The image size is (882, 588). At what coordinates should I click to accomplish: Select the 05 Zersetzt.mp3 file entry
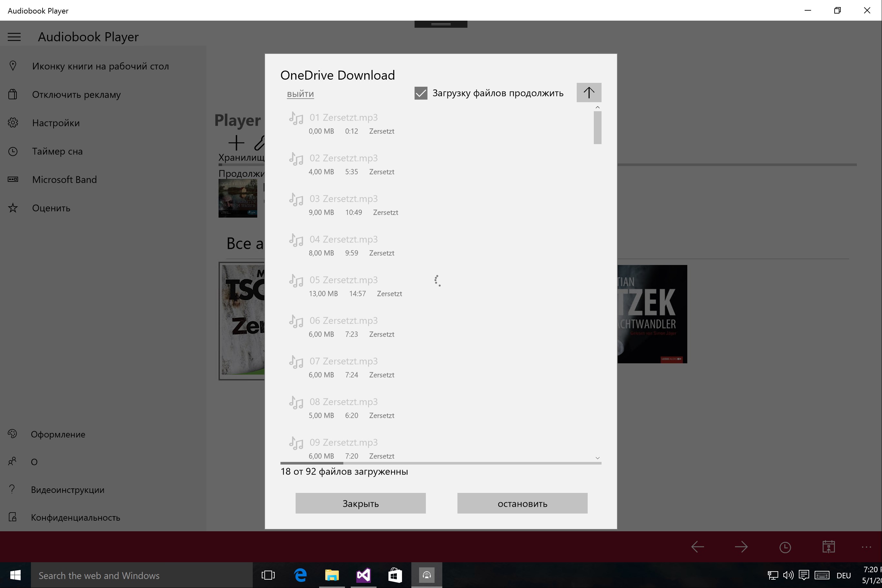pyautogui.click(x=343, y=280)
